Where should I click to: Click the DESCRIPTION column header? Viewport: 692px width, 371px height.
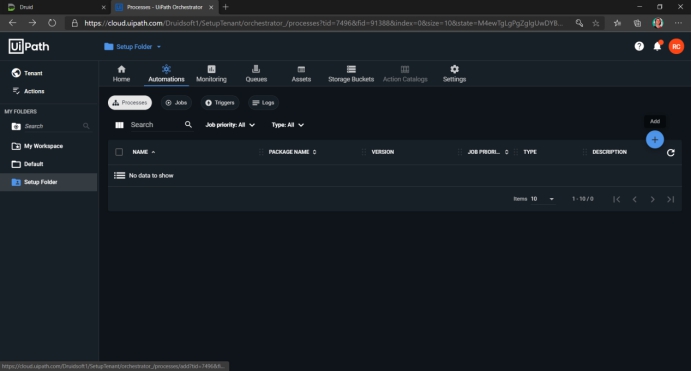click(609, 152)
